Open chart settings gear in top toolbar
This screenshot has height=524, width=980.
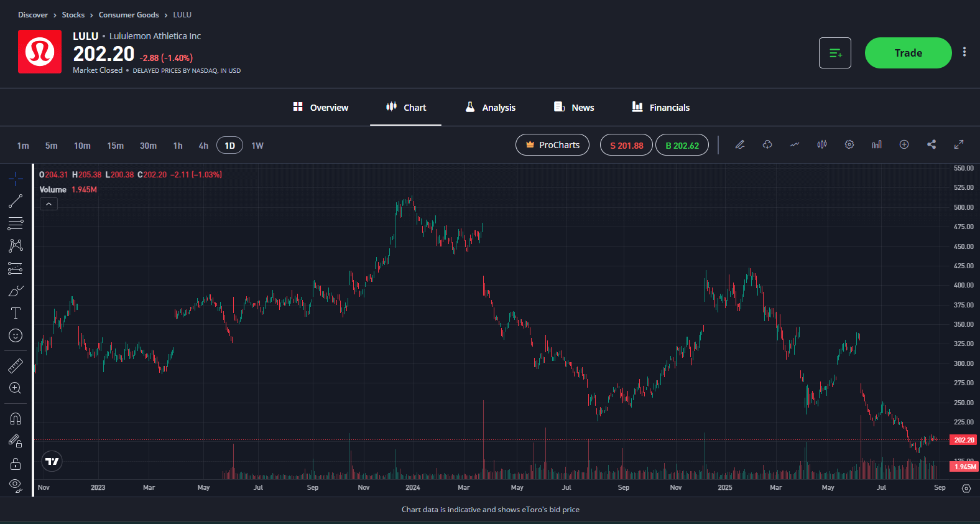click(x=849, y=144)
